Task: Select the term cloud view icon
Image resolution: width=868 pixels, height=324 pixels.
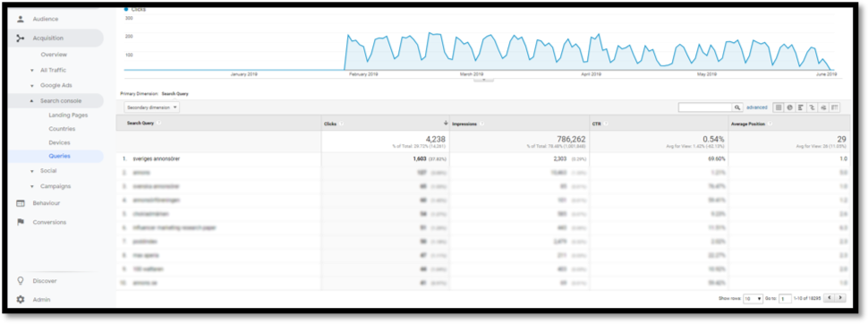Action: click(824, 107)
